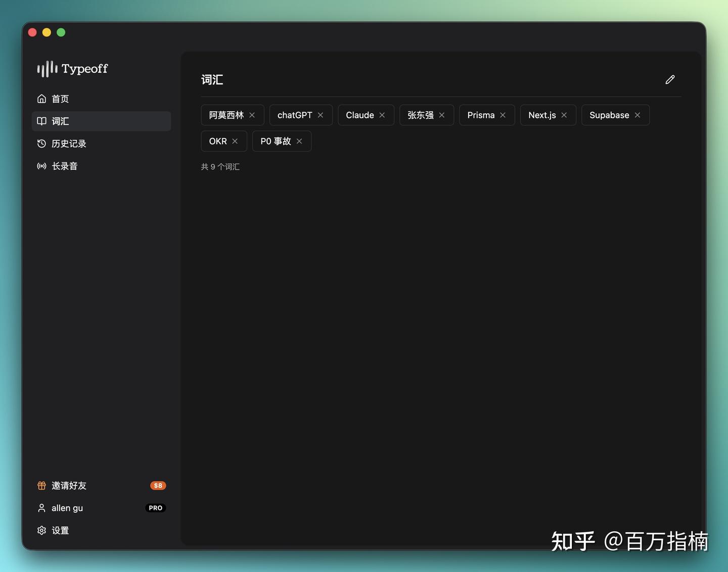This screenshot has height=572, width=728.
Task: Remove the 阿莫西林 vocabulary tag
Action: 252,115
